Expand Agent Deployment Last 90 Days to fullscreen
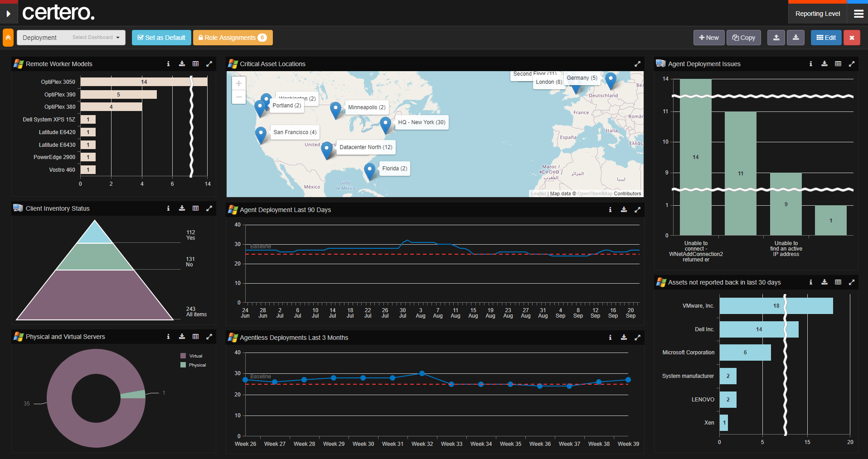The height and width of the screenshot is (459, 868). tap(637, 209)
